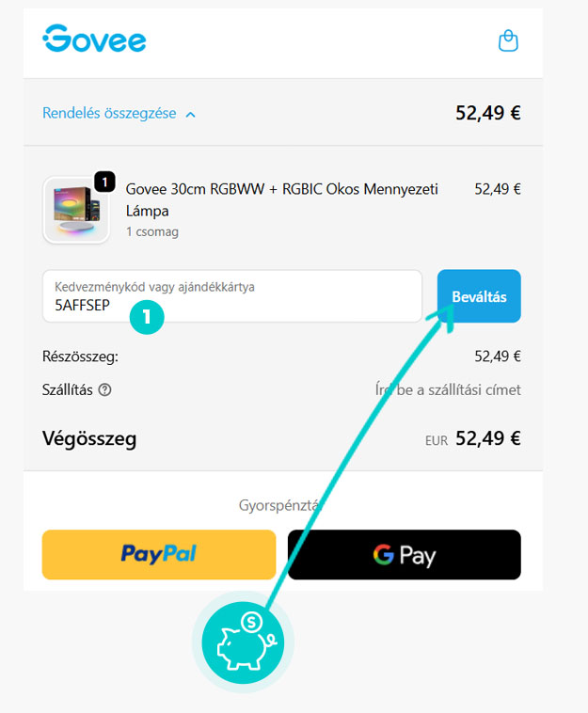Pay with the Google Pay button

coord(405,554)
